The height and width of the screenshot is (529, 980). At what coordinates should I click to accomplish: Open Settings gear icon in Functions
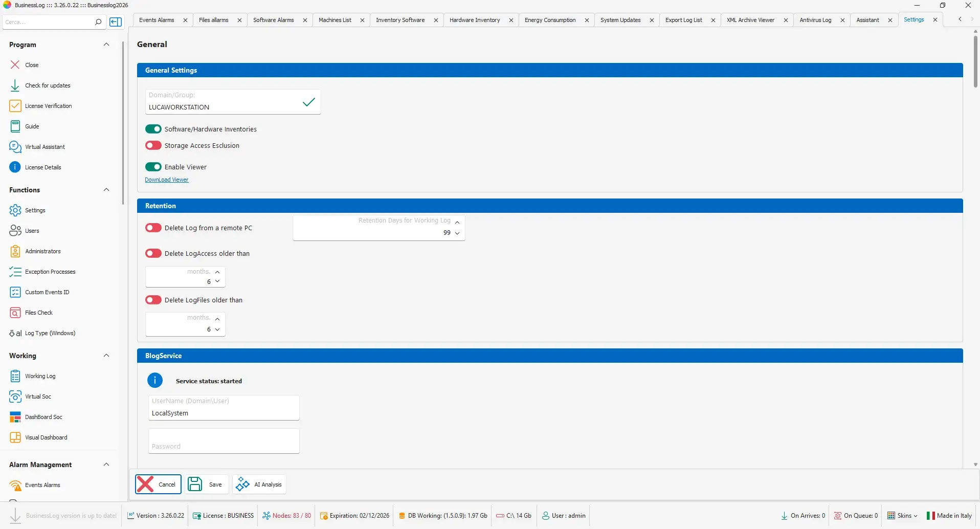[15, 210]
